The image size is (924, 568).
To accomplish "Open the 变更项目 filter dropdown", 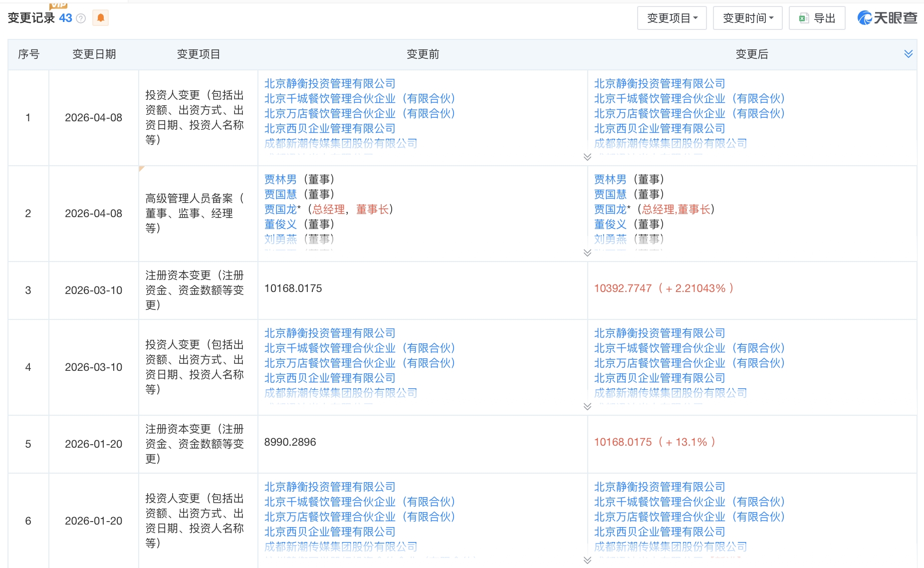I will point(672,18).
